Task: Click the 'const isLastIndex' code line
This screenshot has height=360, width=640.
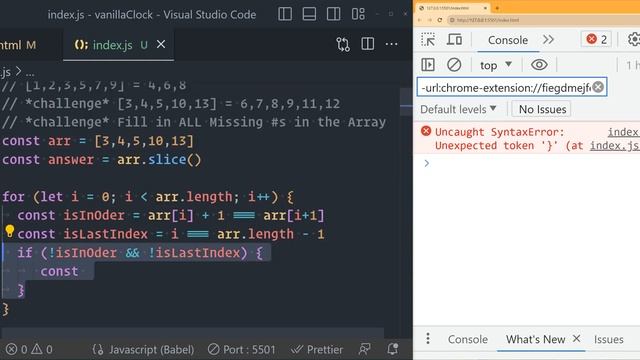Action: click(x=171, y=234)
